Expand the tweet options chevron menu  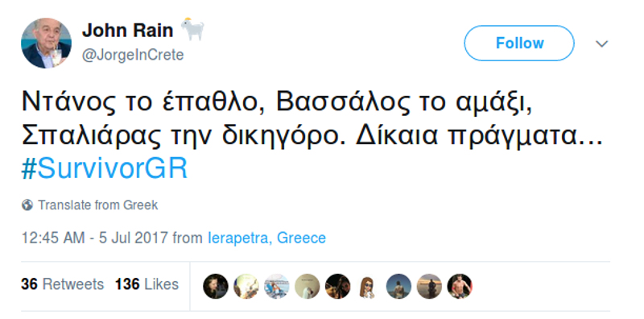[601, 43]
